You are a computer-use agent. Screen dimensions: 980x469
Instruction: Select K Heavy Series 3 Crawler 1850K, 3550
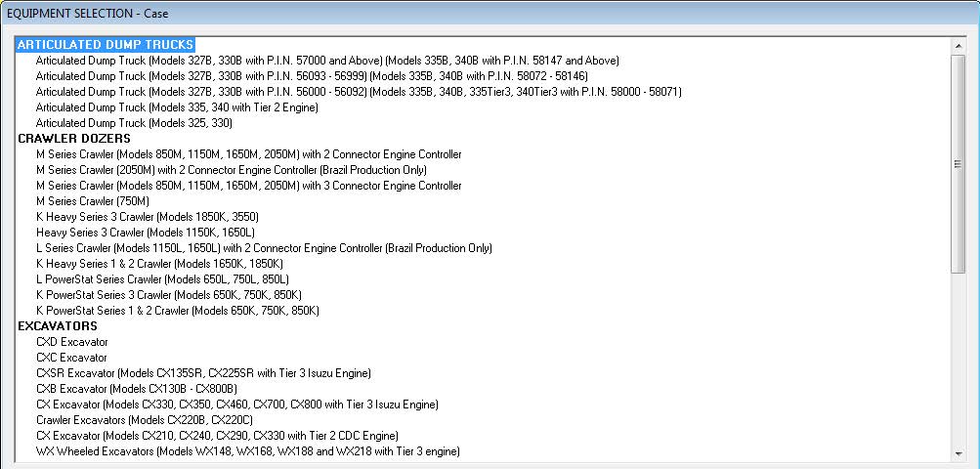pos(148,217)
